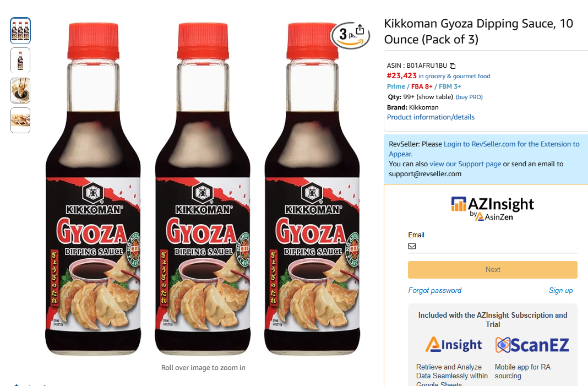Click the buy PRO link
The height and width of the screenshot is (386, 588).
(469, 97)
